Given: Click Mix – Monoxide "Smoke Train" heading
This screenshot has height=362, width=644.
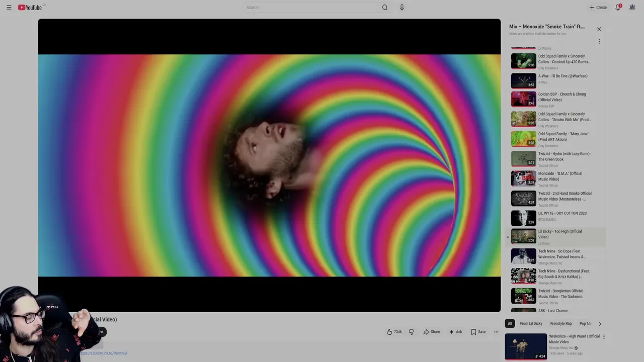Looking at the screenshot, I should [547, 27].
